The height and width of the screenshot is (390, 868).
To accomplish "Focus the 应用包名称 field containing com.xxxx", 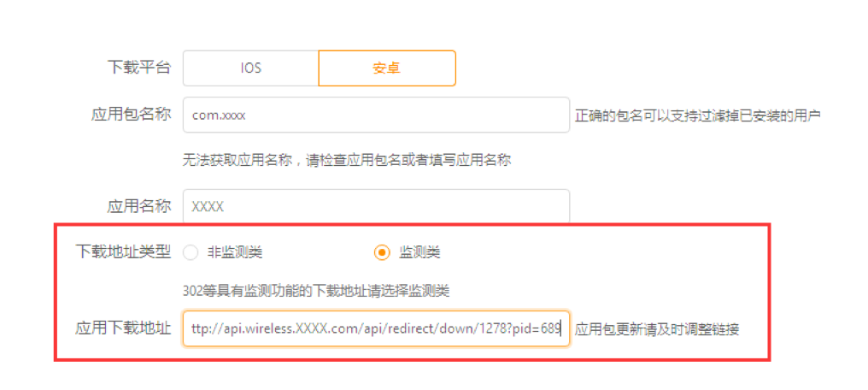I will (x=377, y=115).
